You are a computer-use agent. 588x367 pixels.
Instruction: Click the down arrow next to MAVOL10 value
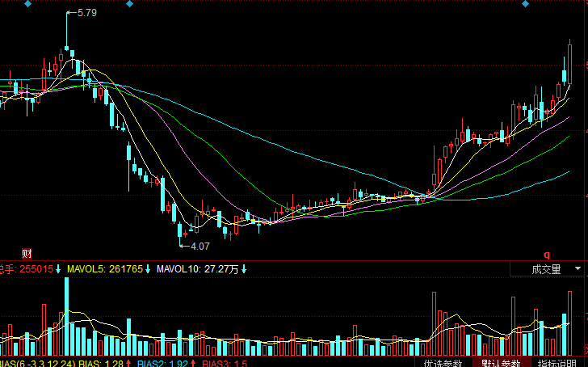pyautogui.click(x=244, y=269)
